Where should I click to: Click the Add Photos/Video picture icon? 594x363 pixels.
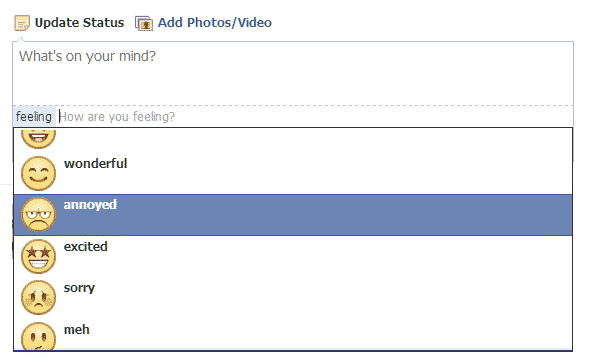coord(144,23)
